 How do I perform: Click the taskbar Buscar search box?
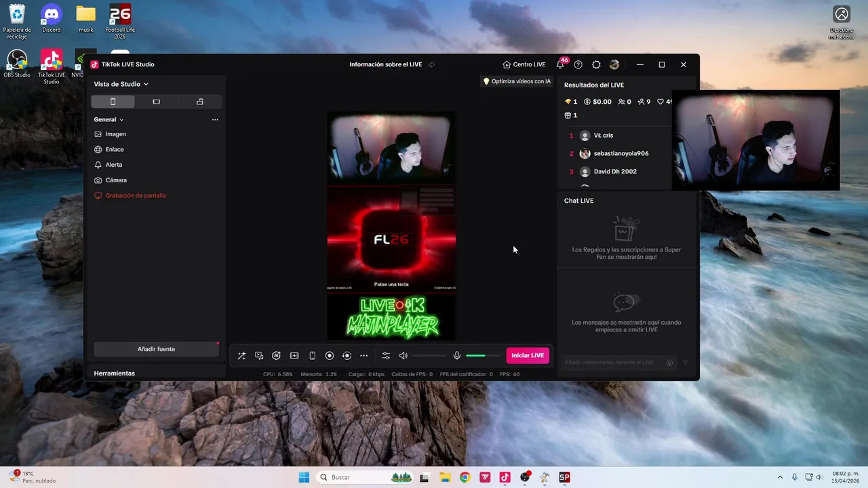coord(364,477)
